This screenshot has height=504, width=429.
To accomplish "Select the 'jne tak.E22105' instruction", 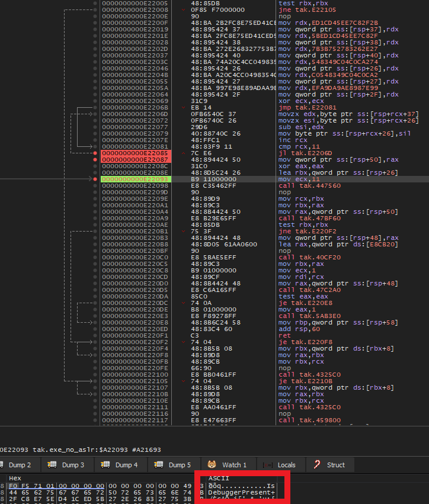I will tap(307, 9).
